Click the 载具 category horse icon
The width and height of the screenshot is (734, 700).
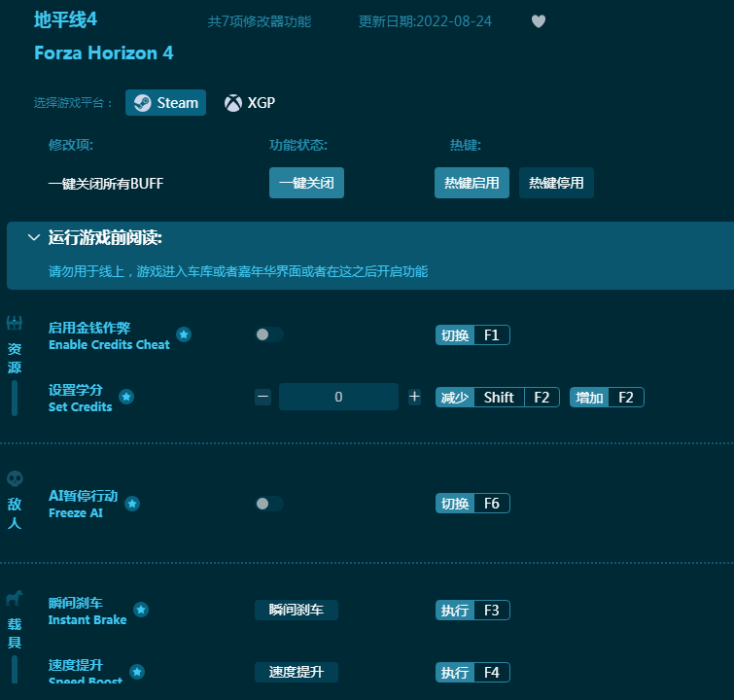pos(14,598)
